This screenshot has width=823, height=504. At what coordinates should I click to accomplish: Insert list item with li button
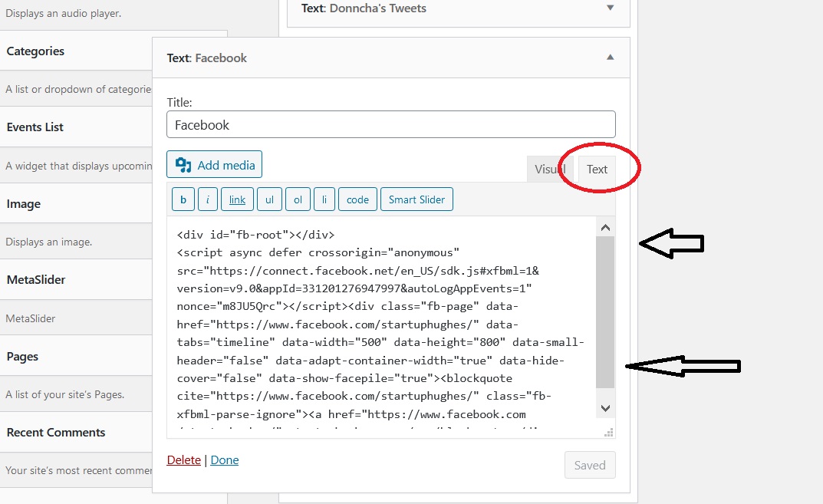(324, 199)
